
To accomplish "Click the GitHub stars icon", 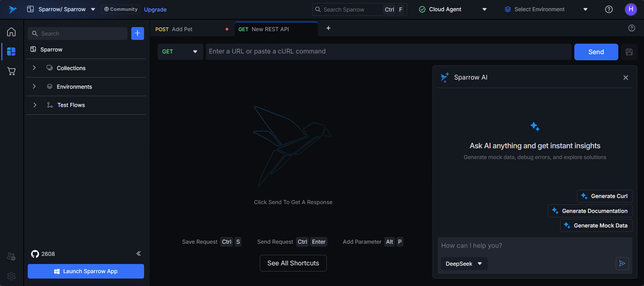I will [x=35, y=254].
